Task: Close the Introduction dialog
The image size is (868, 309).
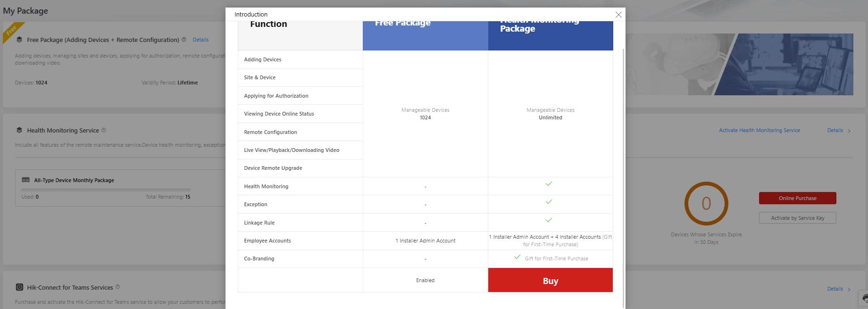Action: pyautogui.click(x=618, y=15)
